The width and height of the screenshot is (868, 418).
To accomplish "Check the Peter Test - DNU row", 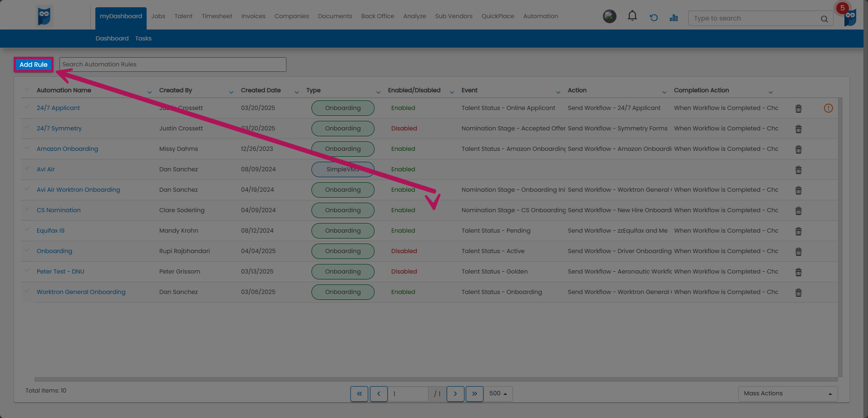I will coord(27,270).
